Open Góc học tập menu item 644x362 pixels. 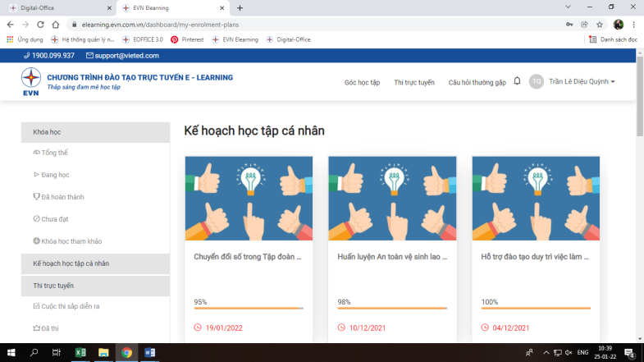coord(362,82)
